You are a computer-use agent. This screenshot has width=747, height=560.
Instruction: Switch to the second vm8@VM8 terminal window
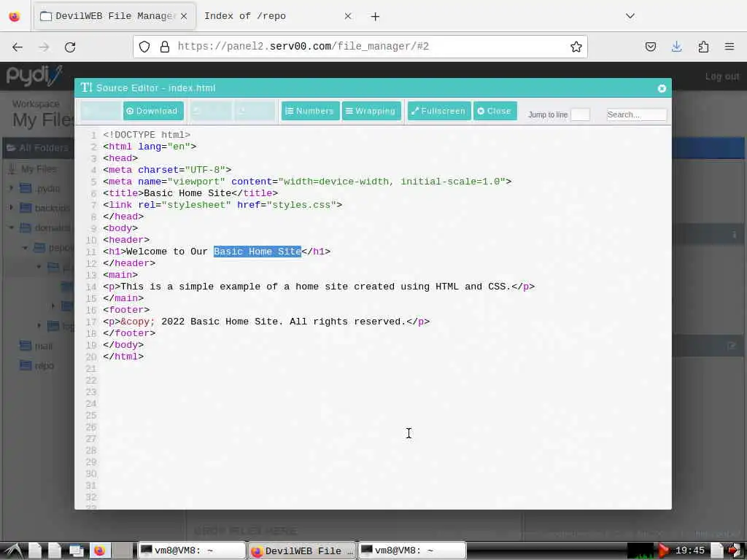point(411,551)
